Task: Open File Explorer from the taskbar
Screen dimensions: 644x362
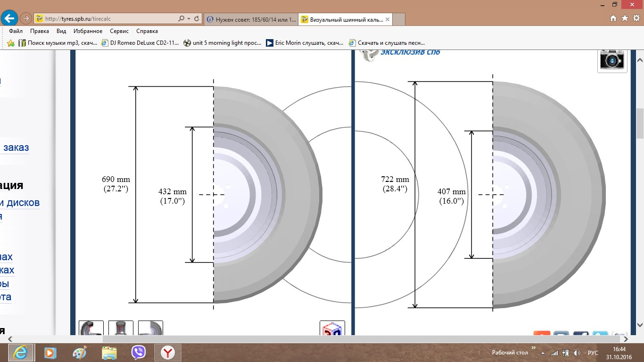Action: (x=109, y=352)
